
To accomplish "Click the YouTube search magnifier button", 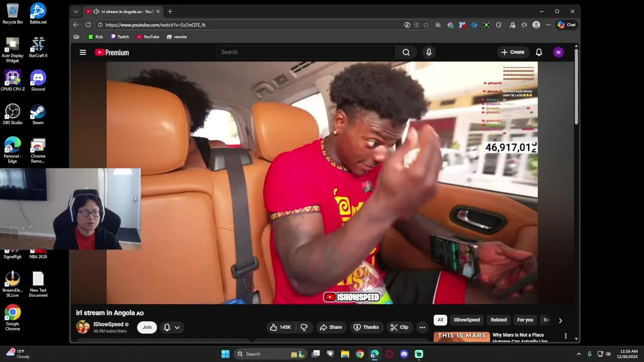I will pyautogui.click(x=406, y=52).
